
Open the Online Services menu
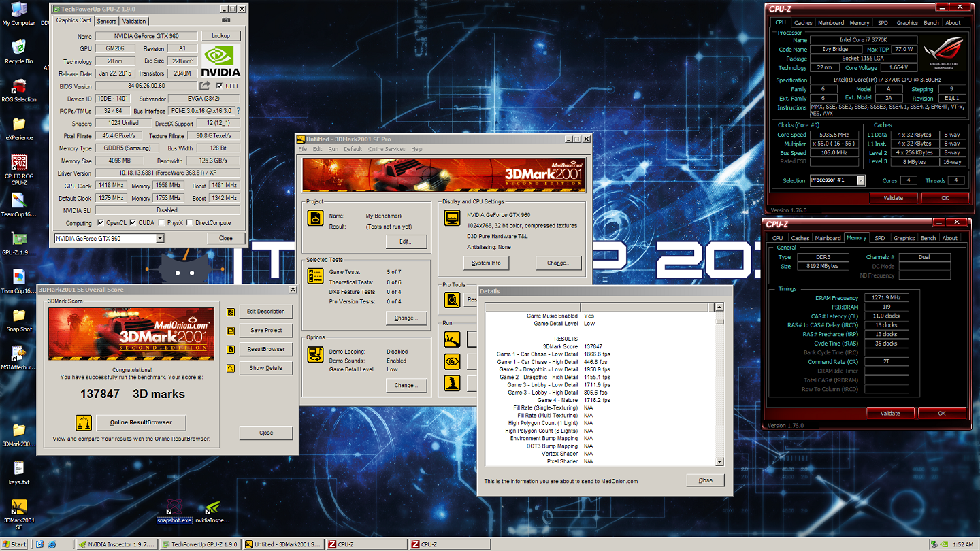[387, 149]
